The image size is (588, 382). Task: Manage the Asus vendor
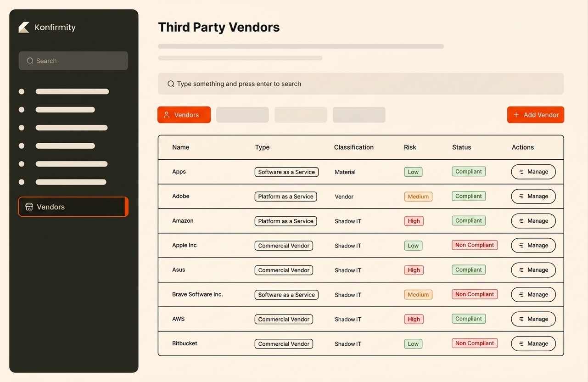click(x=533, y=270)
